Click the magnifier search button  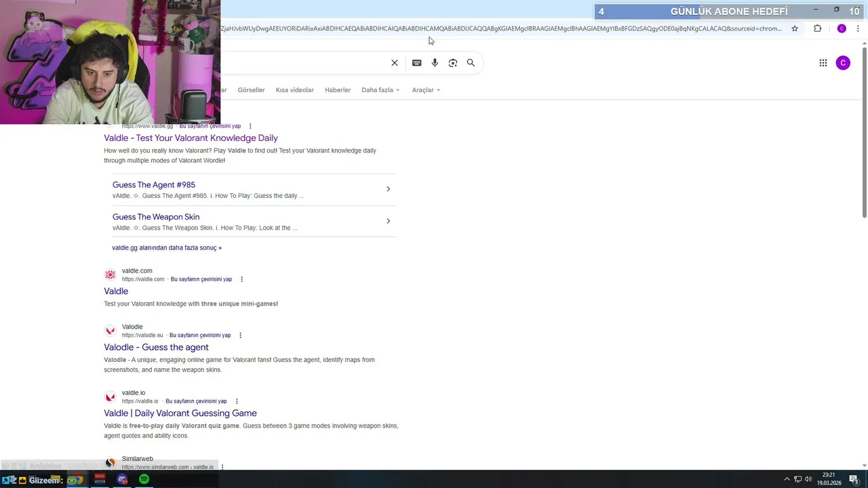(471, 63)
